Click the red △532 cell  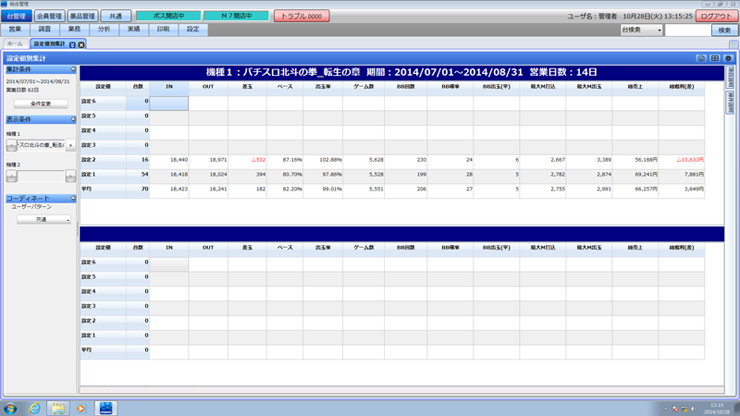click(247, 160)
